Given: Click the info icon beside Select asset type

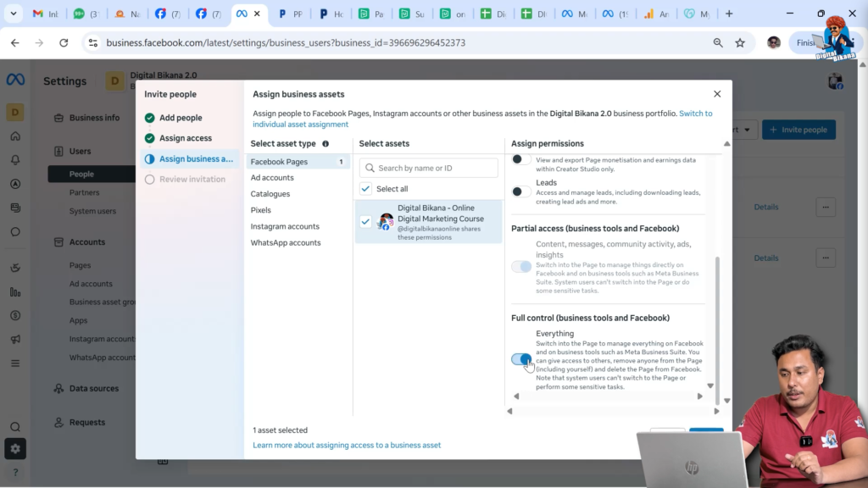Looking at the screenshot, I should tap(325, 144).
